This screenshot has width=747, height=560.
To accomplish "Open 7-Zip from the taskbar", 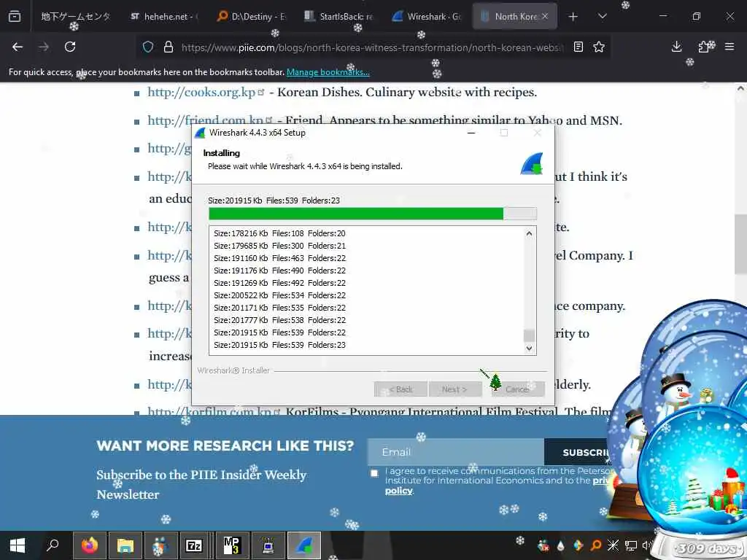I will click(x=194, y=545).
